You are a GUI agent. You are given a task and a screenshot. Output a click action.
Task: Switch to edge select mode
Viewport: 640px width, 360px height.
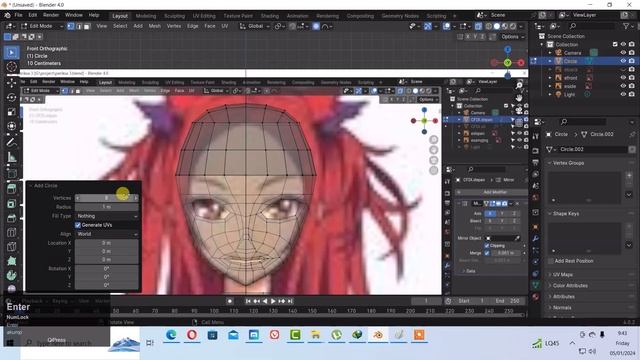[x=78, y=26]
